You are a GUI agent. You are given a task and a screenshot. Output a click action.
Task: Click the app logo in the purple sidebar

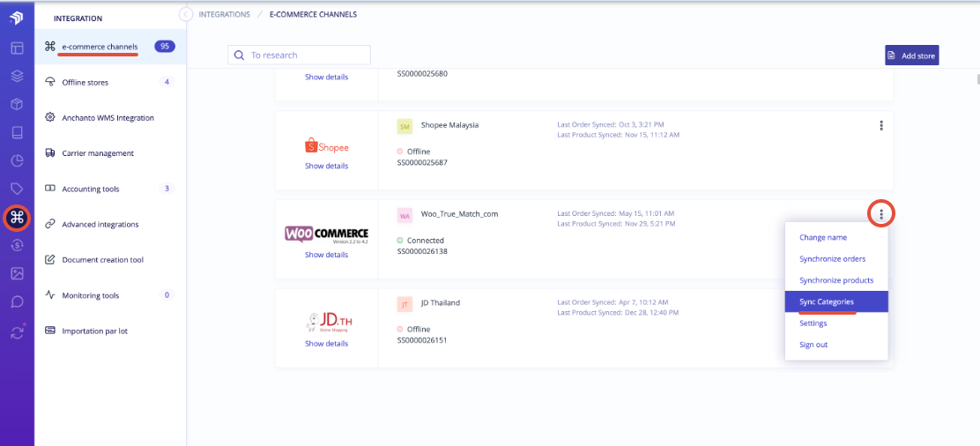17,19
